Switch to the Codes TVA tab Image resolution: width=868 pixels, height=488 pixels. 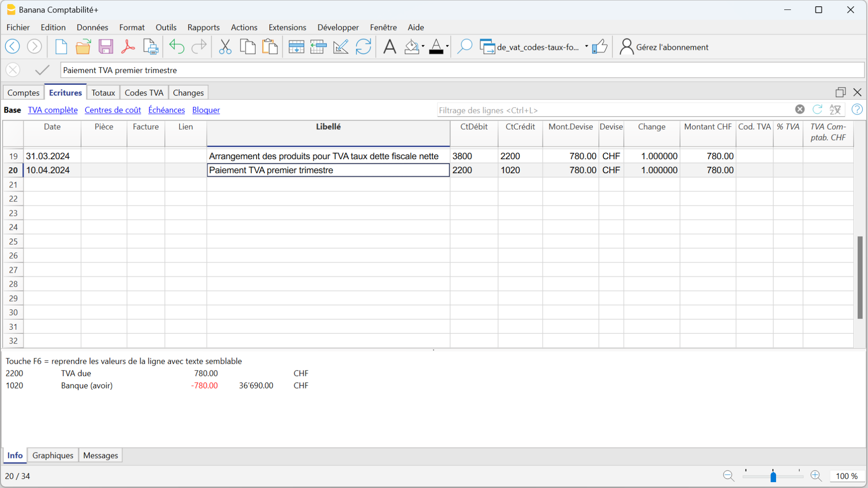[143, 93]
